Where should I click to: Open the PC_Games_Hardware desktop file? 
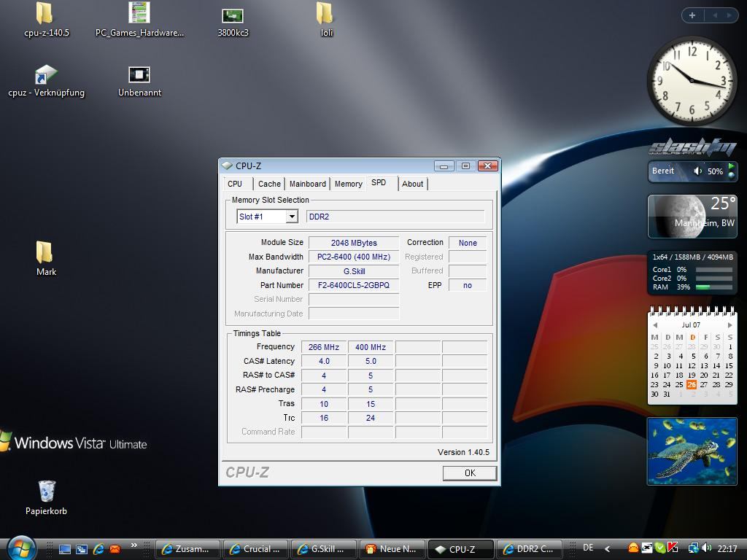[x=139, y=20]
